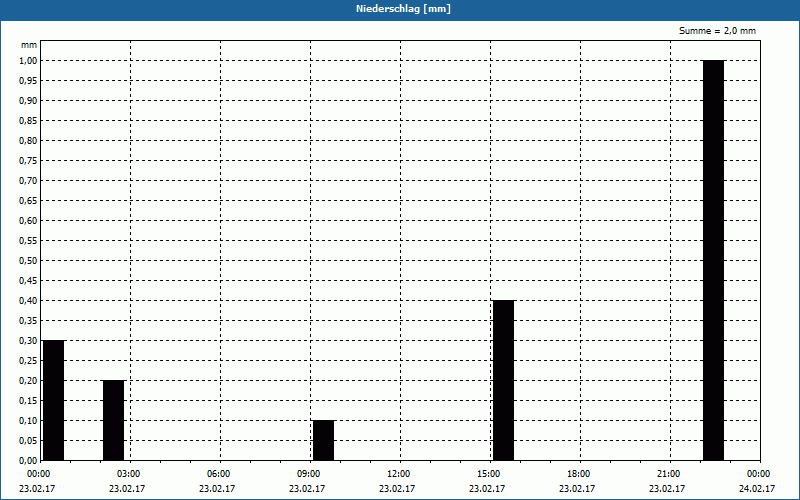The width and height of the screenshot is (800, 500).
Task: Click the "Summe = 2,0 mm" total label
Action: 717,31
